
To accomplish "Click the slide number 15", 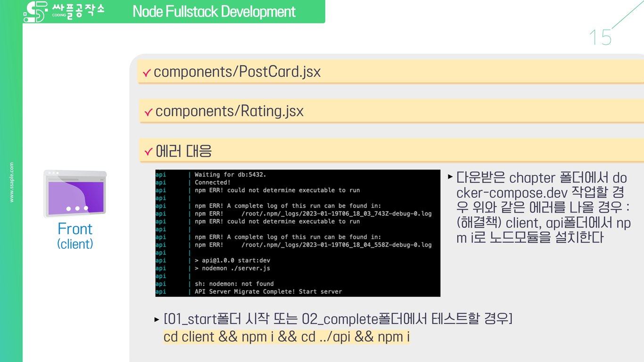I will coord(601,37).
